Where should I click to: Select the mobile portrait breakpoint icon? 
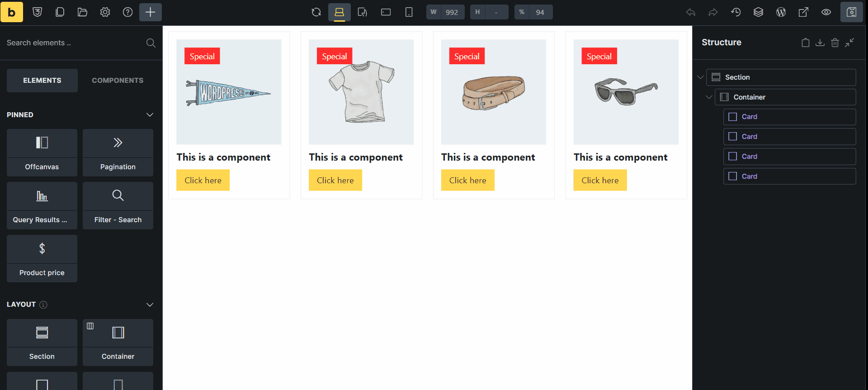coord(409,12)
